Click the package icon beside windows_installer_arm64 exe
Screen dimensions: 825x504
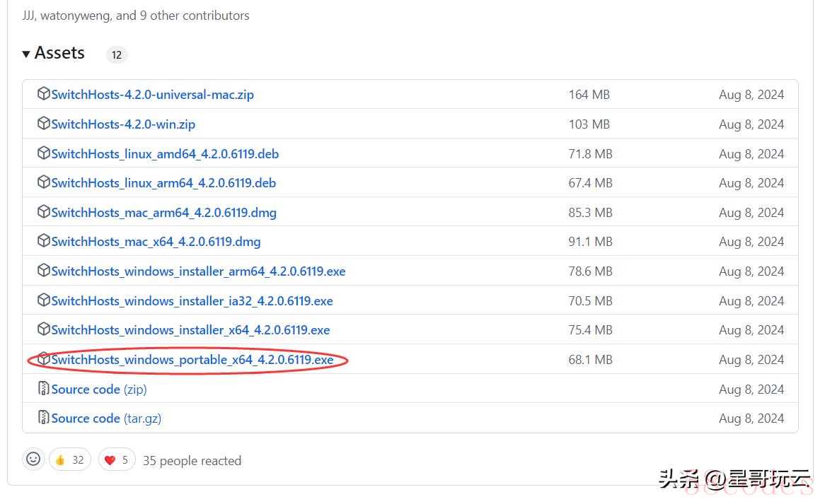point(44,270)
